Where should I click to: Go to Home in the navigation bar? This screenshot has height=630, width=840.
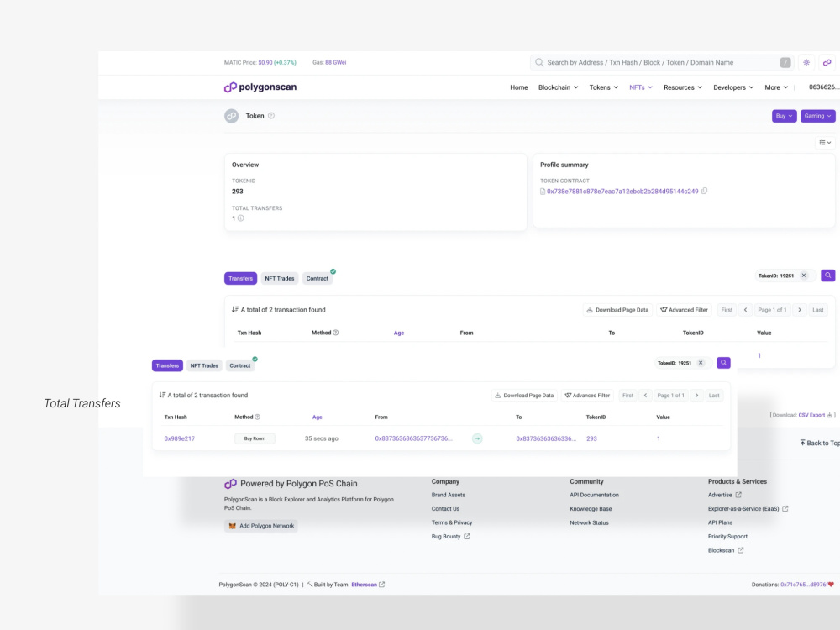tap(518, 87)
